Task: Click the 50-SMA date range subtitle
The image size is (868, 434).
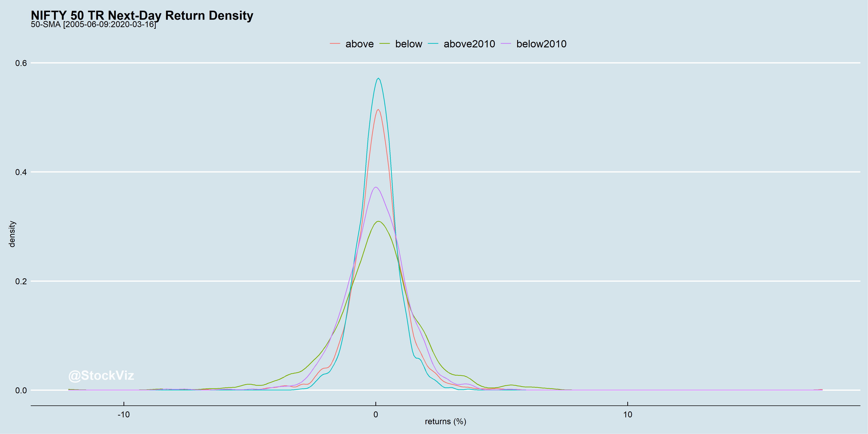Action: (x=93, y=25)
